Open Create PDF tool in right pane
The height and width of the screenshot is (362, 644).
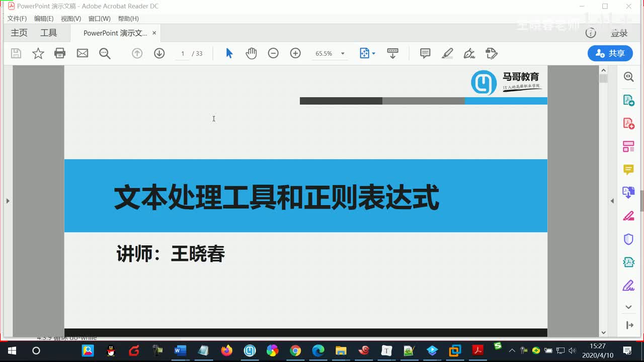click(628, 123)
